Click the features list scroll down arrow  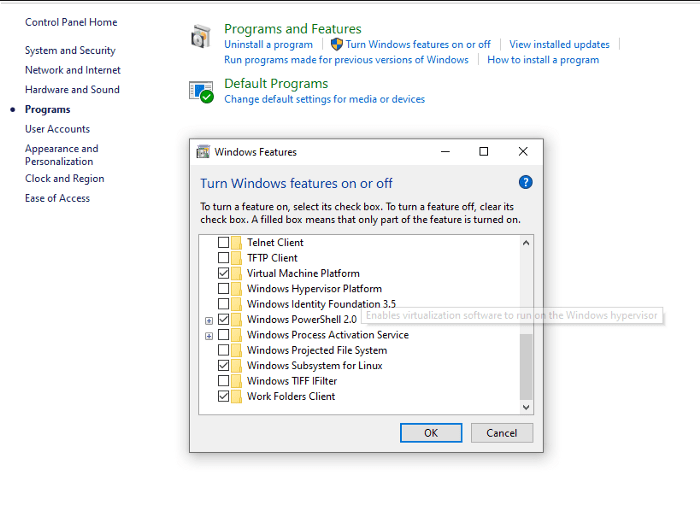(526, 407)
